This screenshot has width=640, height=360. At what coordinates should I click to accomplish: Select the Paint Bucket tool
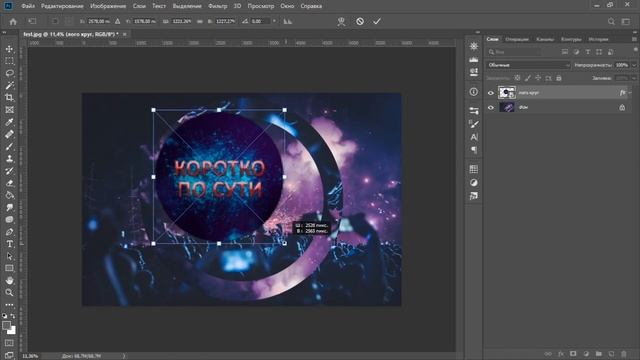coord(9,195)
